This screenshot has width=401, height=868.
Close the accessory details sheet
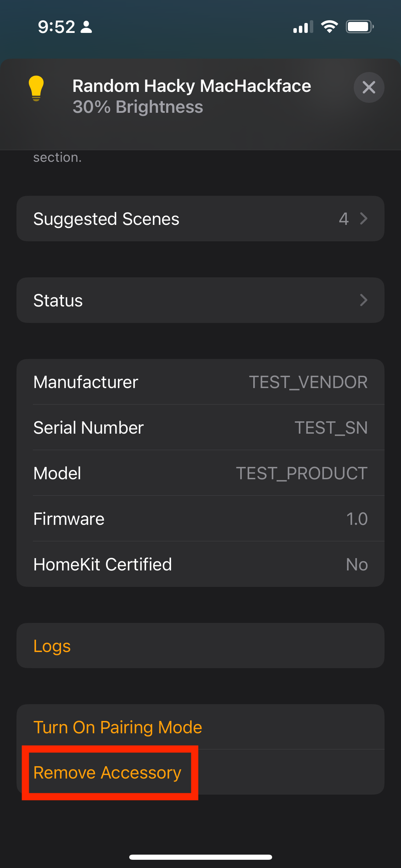(369, 87)
